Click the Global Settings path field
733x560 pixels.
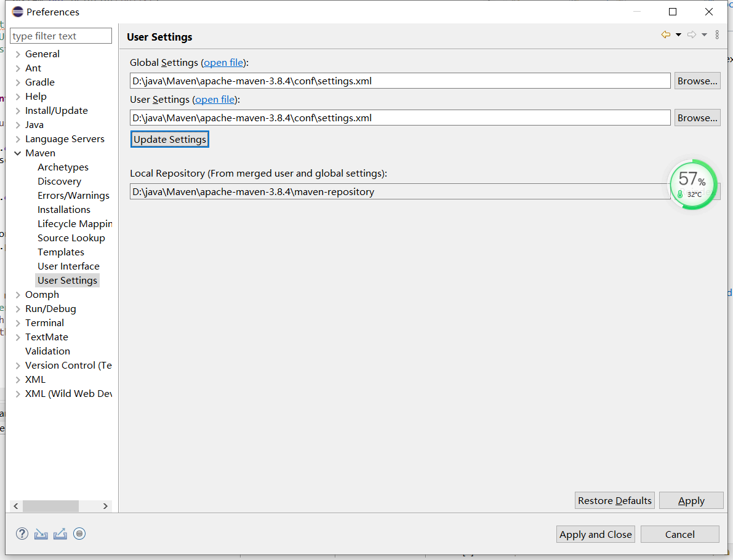point(400,81)
